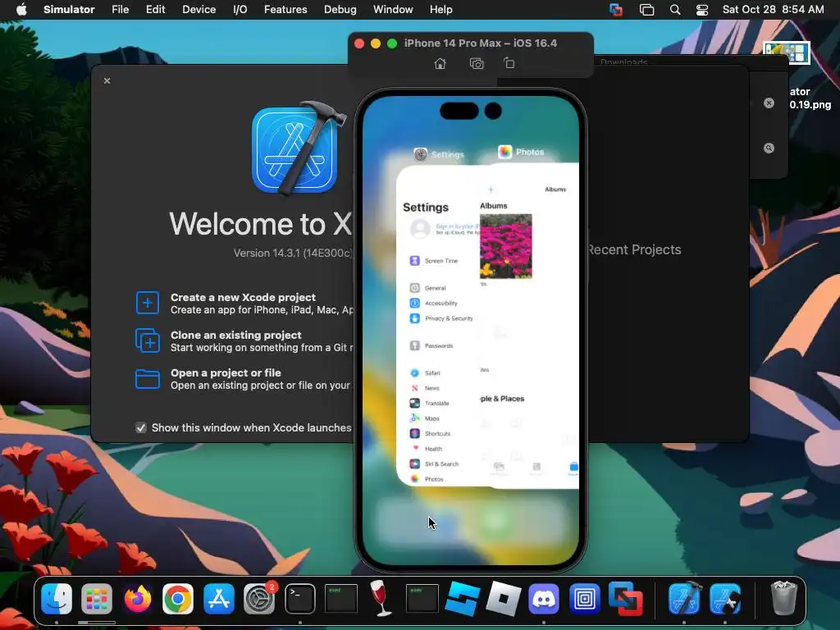Tap the Photos app icon above its card
Image resolution: width=840 pixels, height=630 pixels.
[504, 152]
